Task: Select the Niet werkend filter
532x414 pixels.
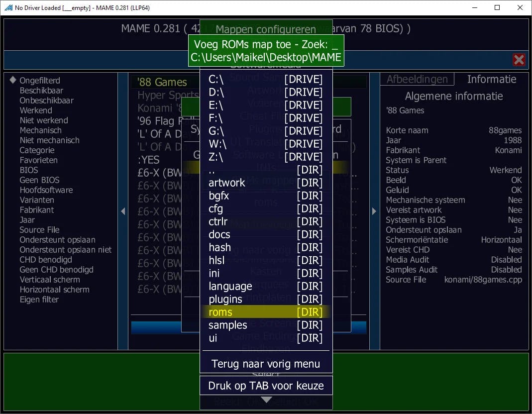Action: click(x=44, y=120)
